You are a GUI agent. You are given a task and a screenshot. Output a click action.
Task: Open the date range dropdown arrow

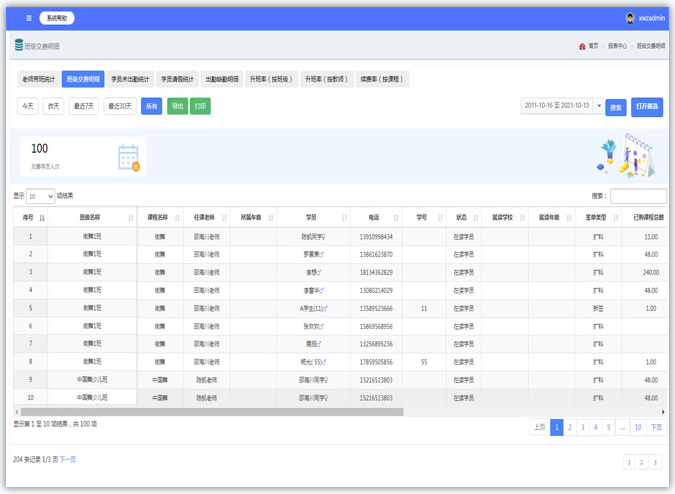point(599,106)
